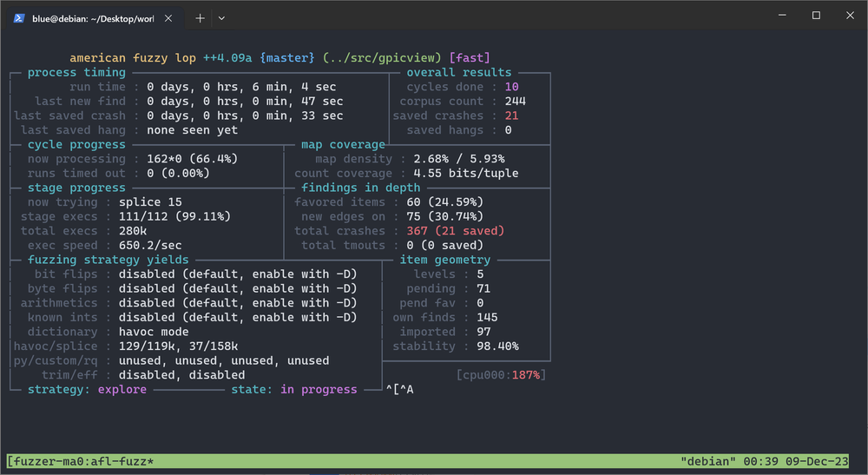
Task: Open a new tab with the plus button
Action: pyautogui.click(x=200, y=17)
